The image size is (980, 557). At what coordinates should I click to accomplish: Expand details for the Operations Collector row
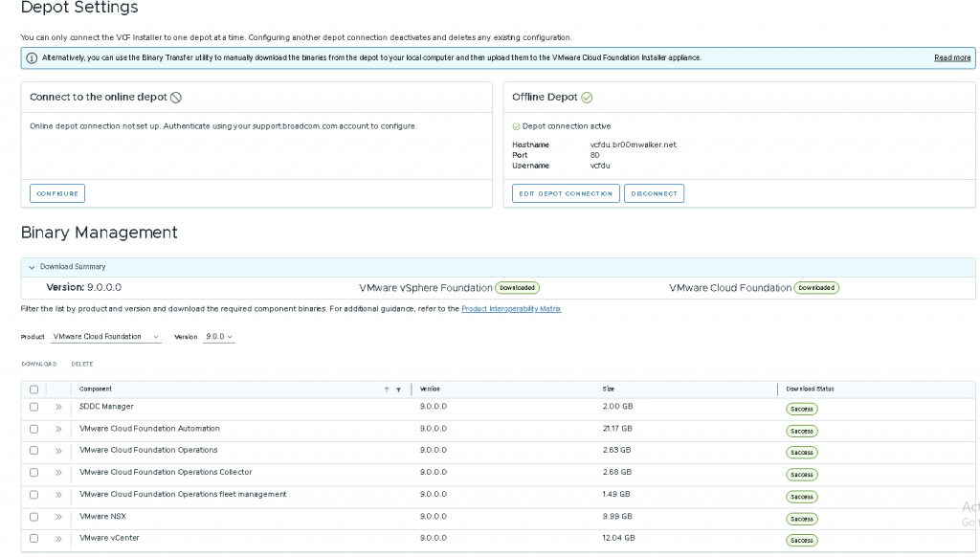pos(58,473)
